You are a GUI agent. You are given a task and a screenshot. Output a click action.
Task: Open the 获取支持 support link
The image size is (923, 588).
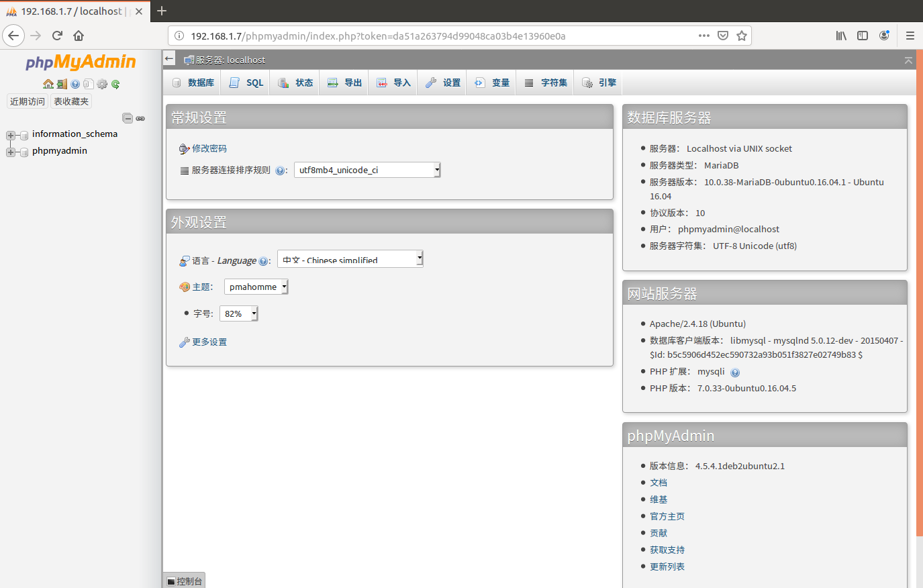coord(667,550)
